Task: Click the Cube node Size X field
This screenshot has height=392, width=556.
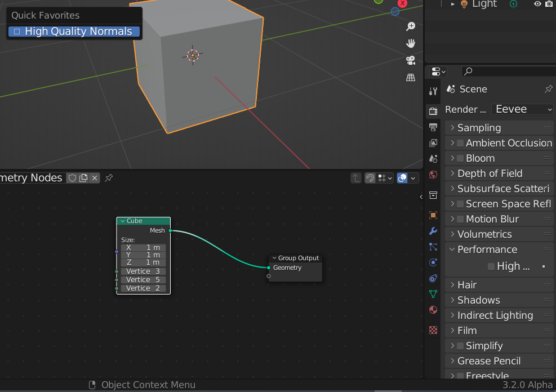Action: [143, 248]
